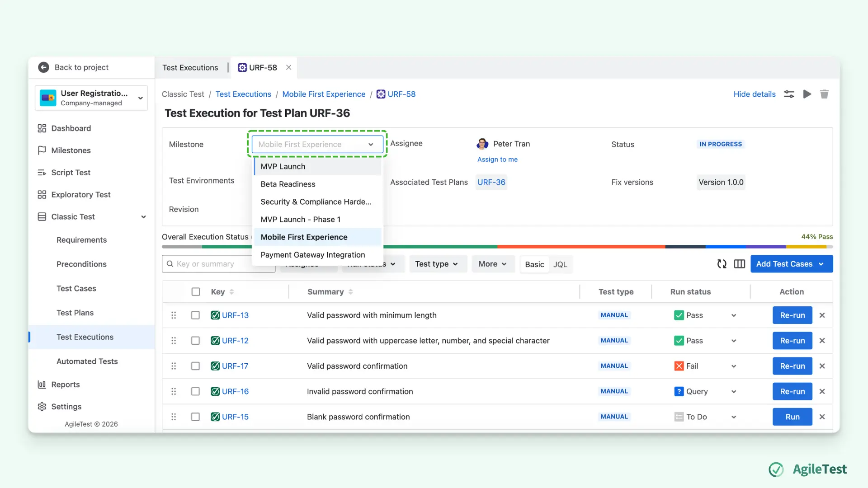Sort the table by Summary column

click(350, 292)
